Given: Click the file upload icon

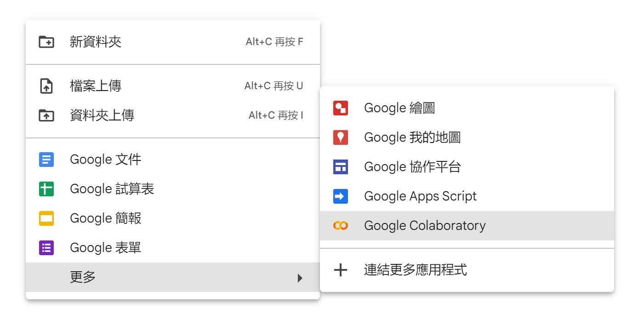Looking at the screenshot, I should click(x=46, y=86).
